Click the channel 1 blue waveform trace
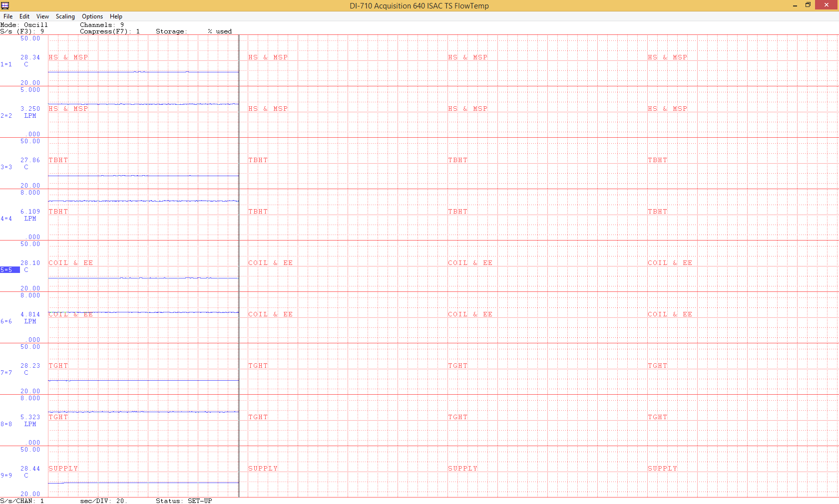This screenshot has height=504, width=839. [x=143, y=72]
